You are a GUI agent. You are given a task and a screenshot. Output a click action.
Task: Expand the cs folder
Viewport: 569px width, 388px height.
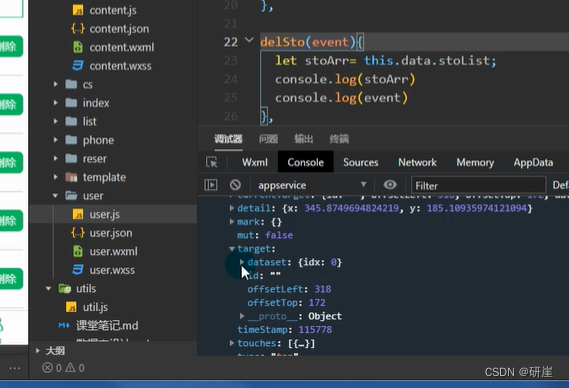click(56, 84)
